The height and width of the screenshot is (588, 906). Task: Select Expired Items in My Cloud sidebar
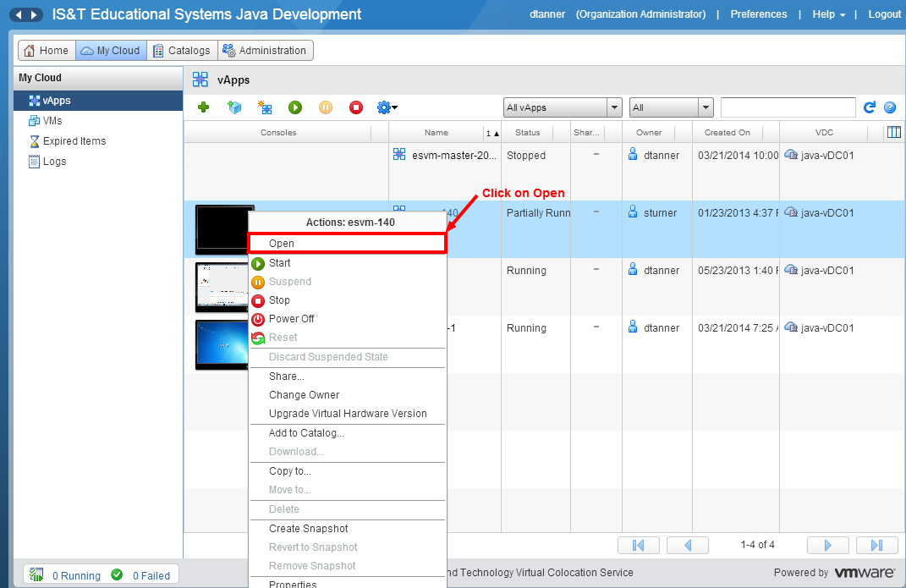point(74,141)
